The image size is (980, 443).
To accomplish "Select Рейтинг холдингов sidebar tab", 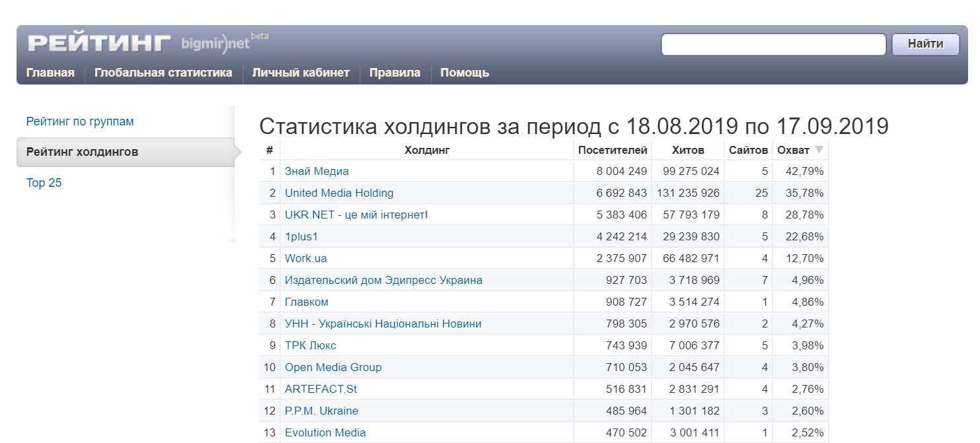I will click(126, 152).
